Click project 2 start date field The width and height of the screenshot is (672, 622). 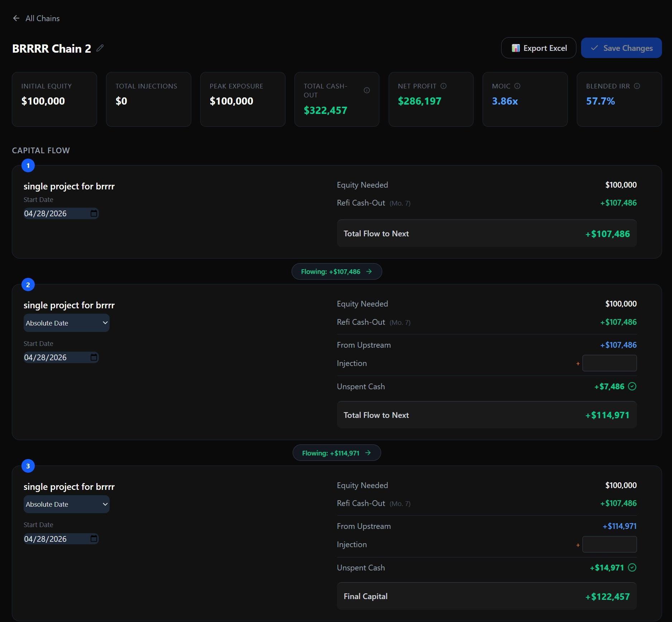click(61, 357)
